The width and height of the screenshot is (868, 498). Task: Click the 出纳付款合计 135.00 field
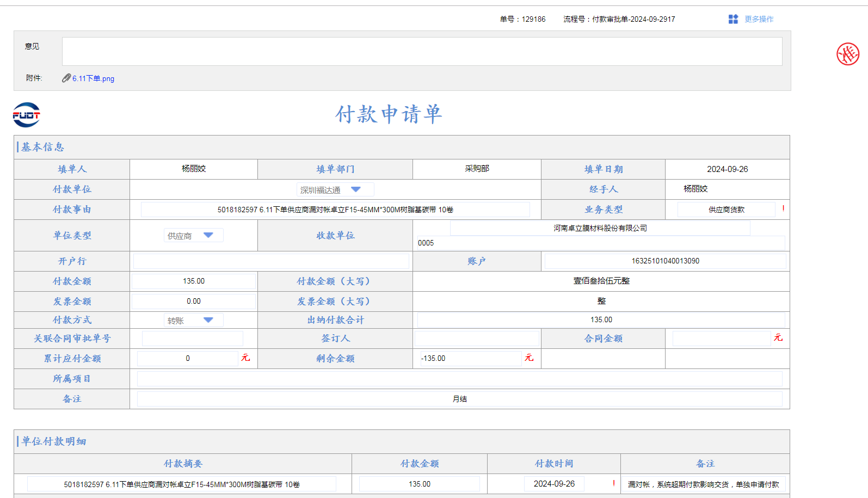coord(601,320)
